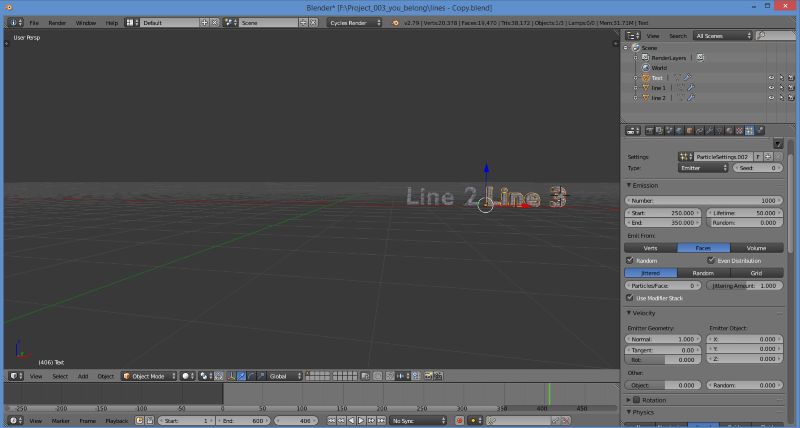Open the Constraints properties tab icon
The width and height of the screenshot is (800, 428).
[699, 131]
